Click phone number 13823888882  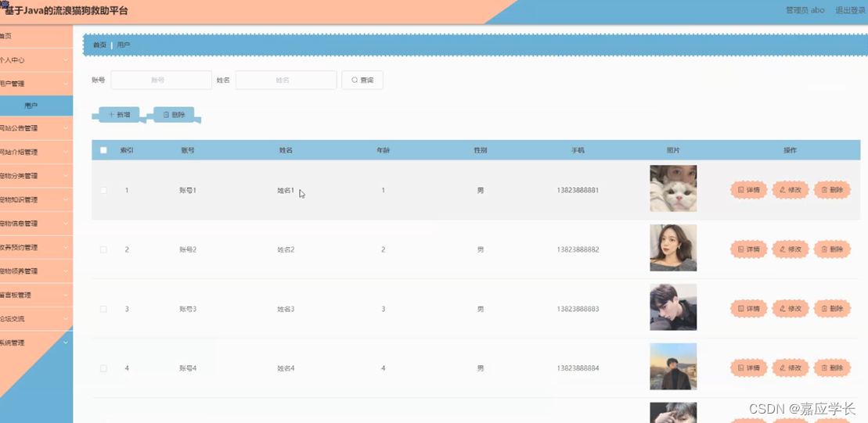(578, 249)
